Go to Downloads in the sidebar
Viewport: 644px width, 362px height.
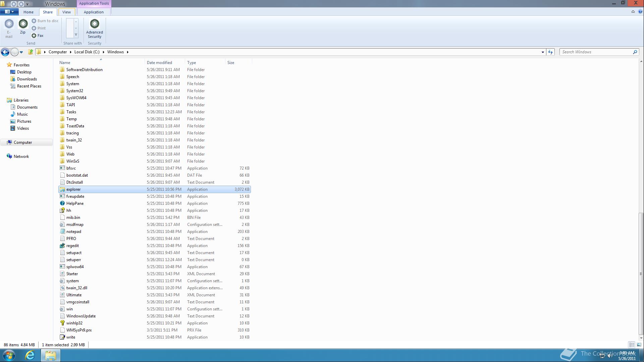point(26,79)
